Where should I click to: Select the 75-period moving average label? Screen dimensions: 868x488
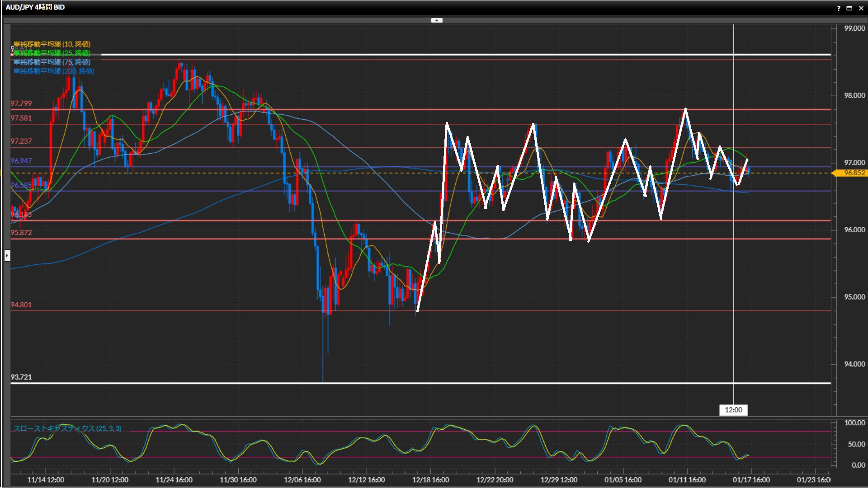click(x=52, y=62)
